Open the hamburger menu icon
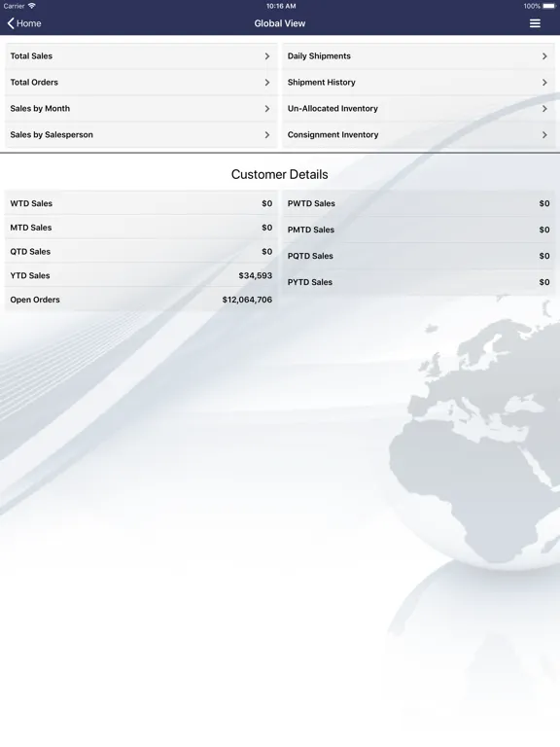Screen dimensions: 560x747 coord(535,23)
